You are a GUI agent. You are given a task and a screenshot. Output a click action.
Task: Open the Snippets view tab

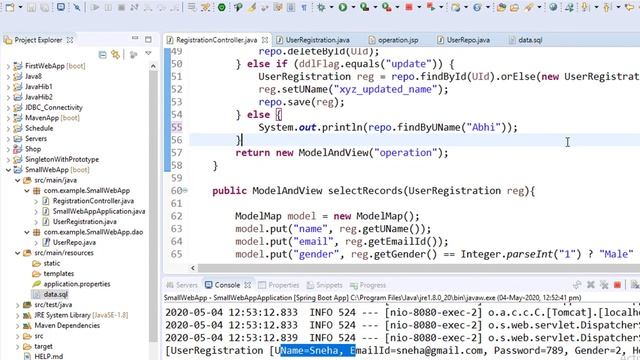(324, 285)
